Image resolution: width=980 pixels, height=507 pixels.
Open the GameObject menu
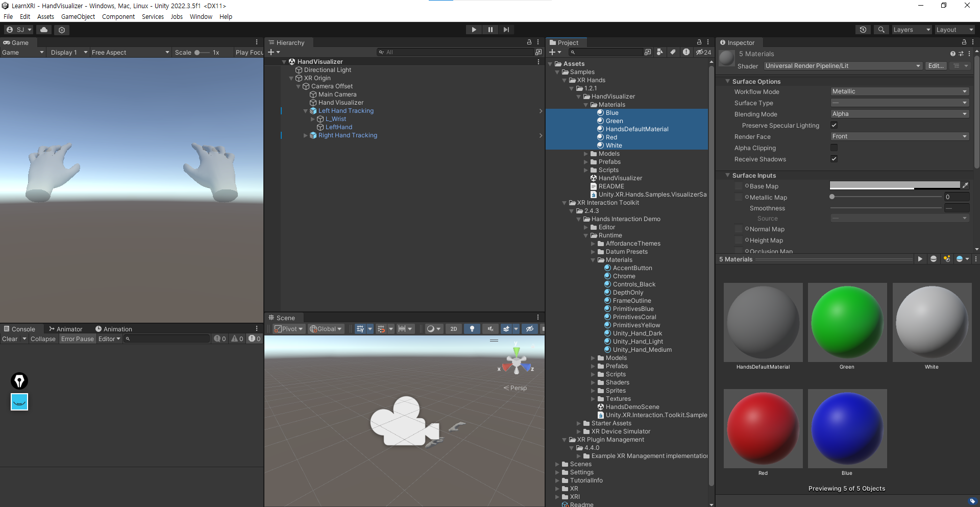(78, 16)
